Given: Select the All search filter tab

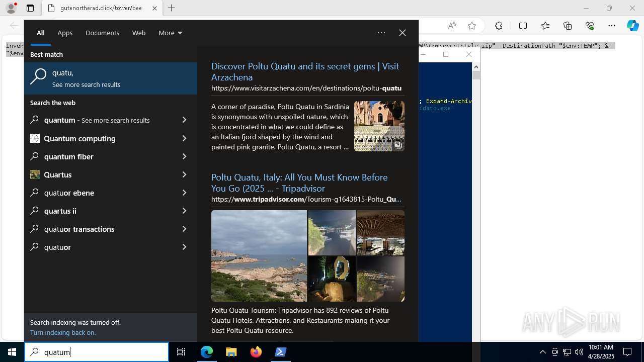Looking at the screenshot, I should [x=41, y=33].
